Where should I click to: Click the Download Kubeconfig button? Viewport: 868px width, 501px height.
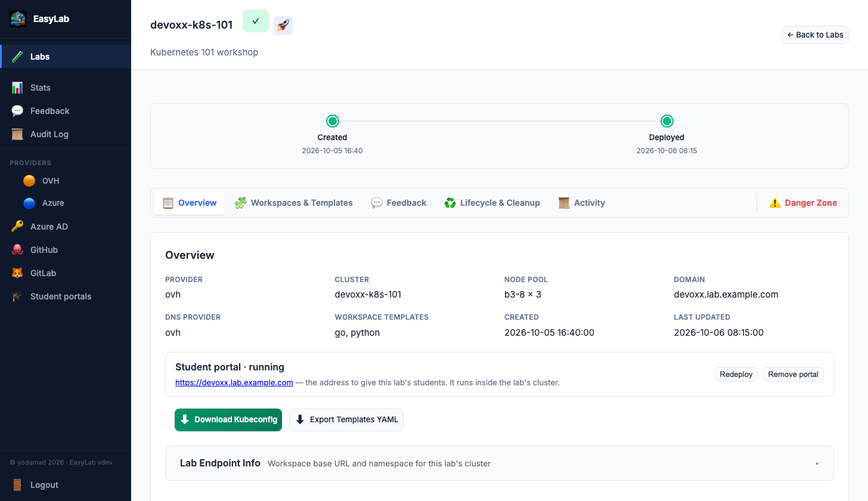(228, 419)
